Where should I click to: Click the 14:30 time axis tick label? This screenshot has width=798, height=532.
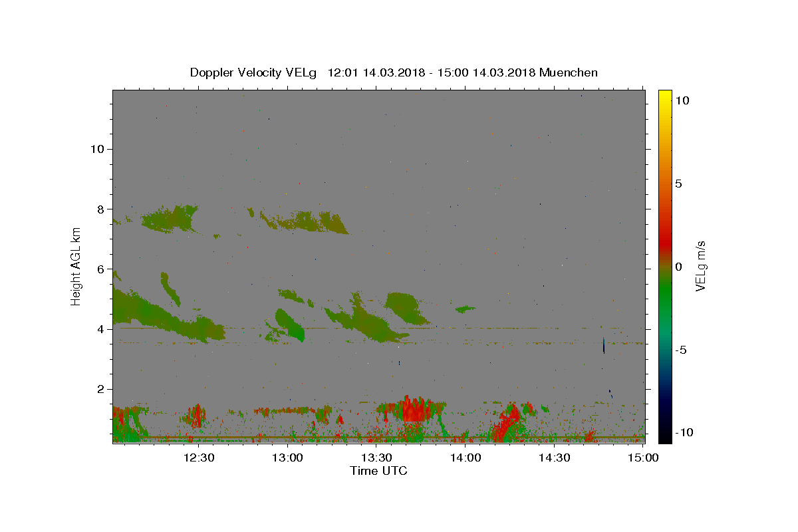[x=554, y=458]
